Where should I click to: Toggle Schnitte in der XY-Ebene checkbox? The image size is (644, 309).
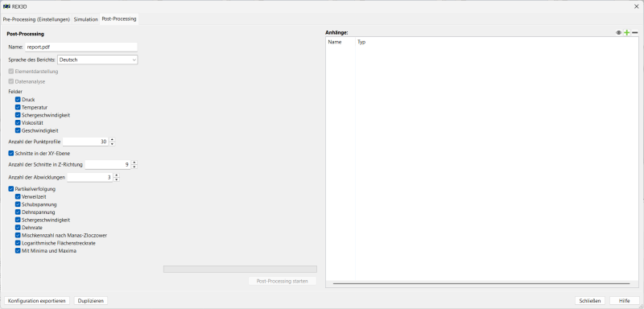tap(11, 154)
